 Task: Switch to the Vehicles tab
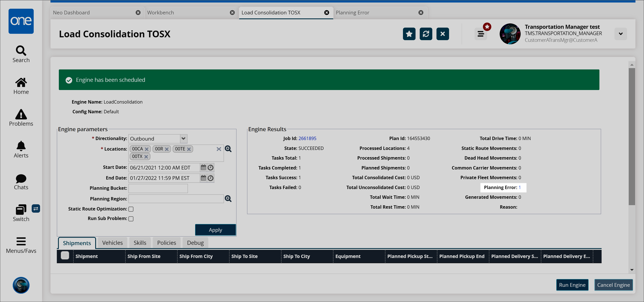[x=112, y=243]
